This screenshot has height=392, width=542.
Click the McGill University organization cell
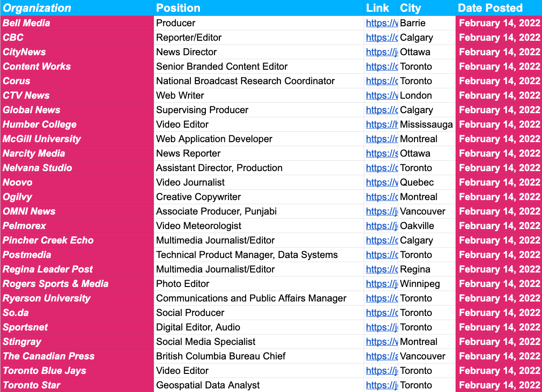77,139
